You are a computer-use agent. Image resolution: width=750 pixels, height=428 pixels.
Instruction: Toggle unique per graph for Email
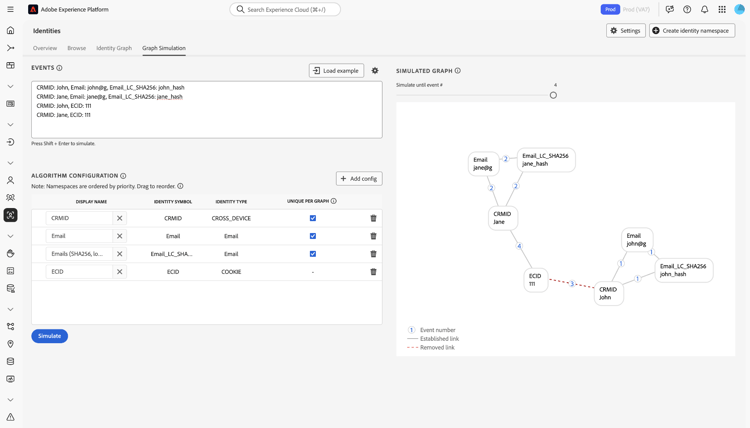[313, 236]
